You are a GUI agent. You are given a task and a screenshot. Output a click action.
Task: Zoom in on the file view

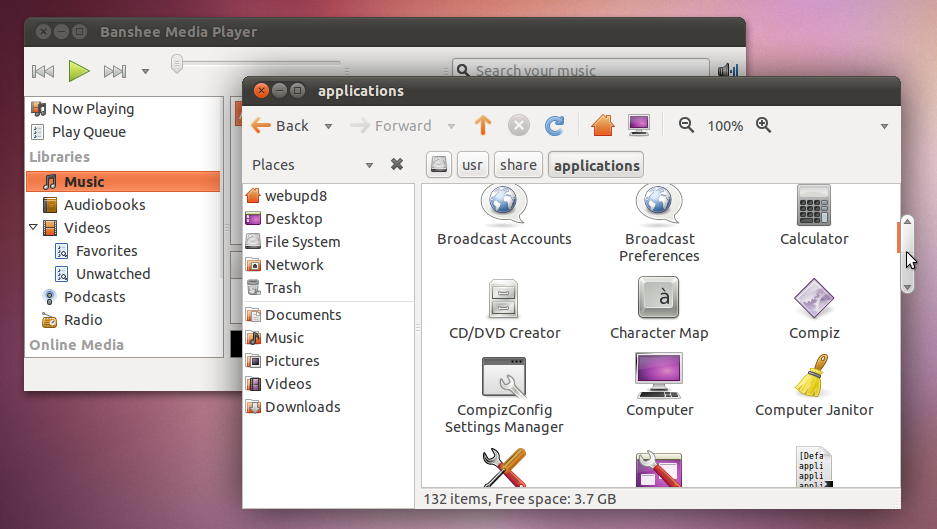tap(763, 125)
